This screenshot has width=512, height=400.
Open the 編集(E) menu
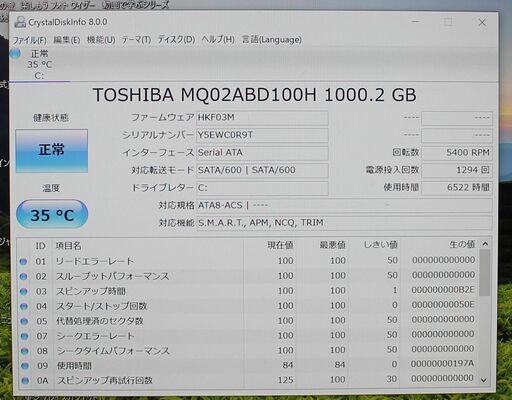coord(67,40)
